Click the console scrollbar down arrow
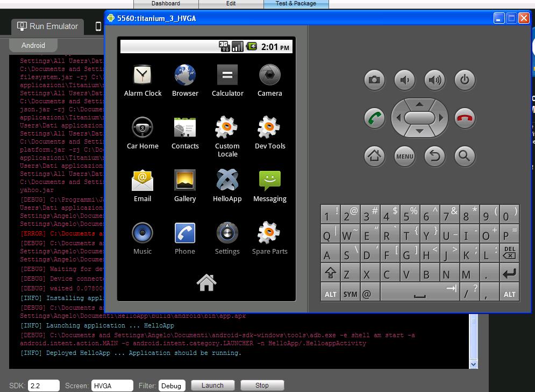 click(473, 364)
